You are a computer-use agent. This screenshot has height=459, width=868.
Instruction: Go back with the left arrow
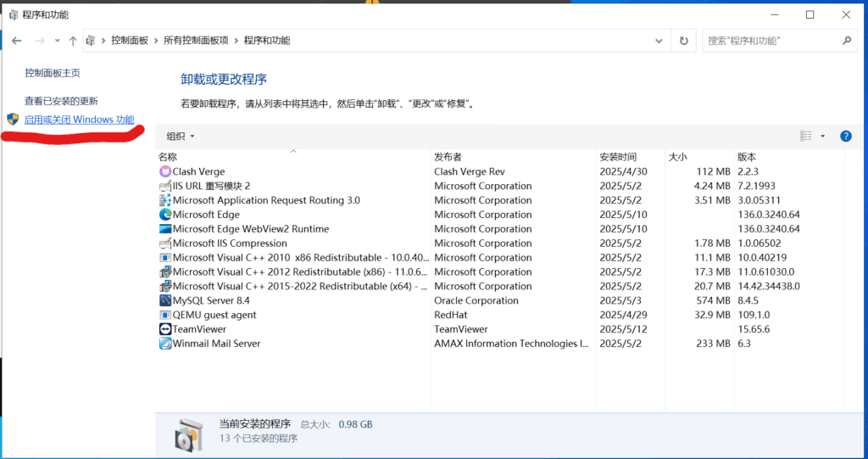coord(17,41)
